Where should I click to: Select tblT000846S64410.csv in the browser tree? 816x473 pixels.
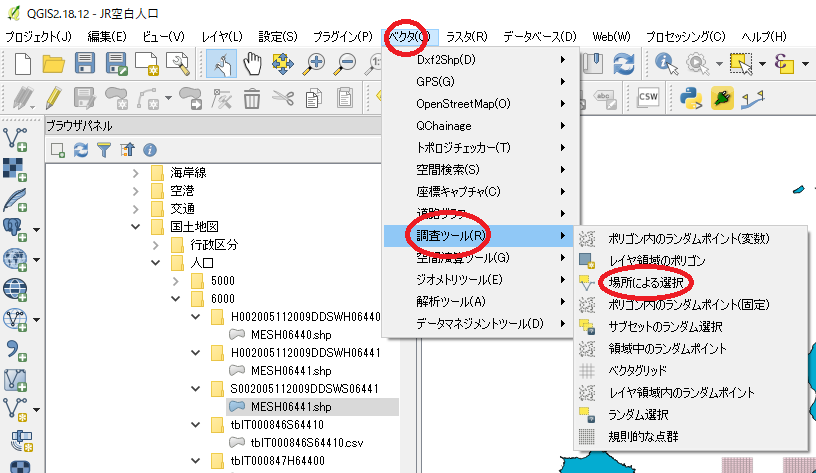(x=307, y=443)
